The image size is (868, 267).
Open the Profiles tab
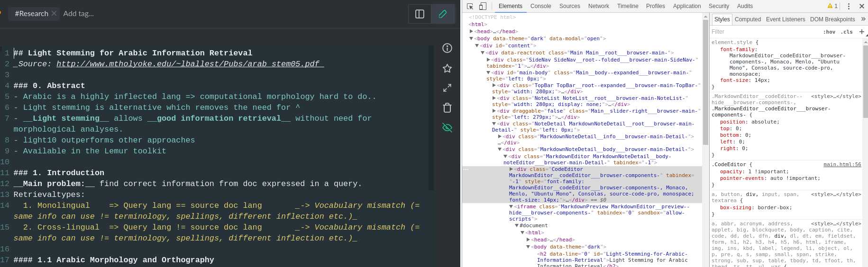(655, 6)
